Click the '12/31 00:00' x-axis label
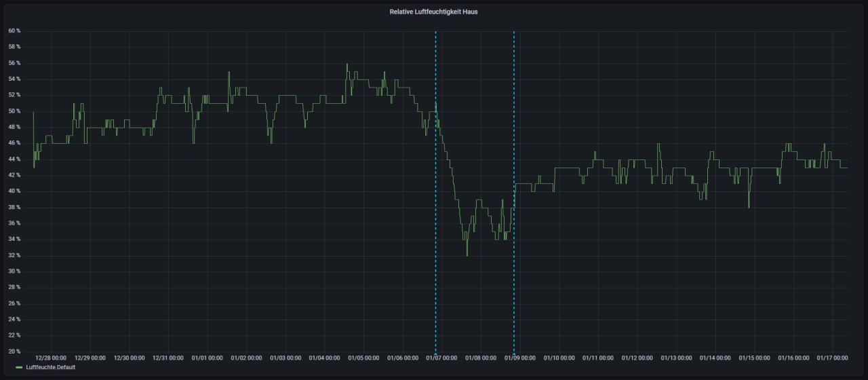 tap(168, 358)
